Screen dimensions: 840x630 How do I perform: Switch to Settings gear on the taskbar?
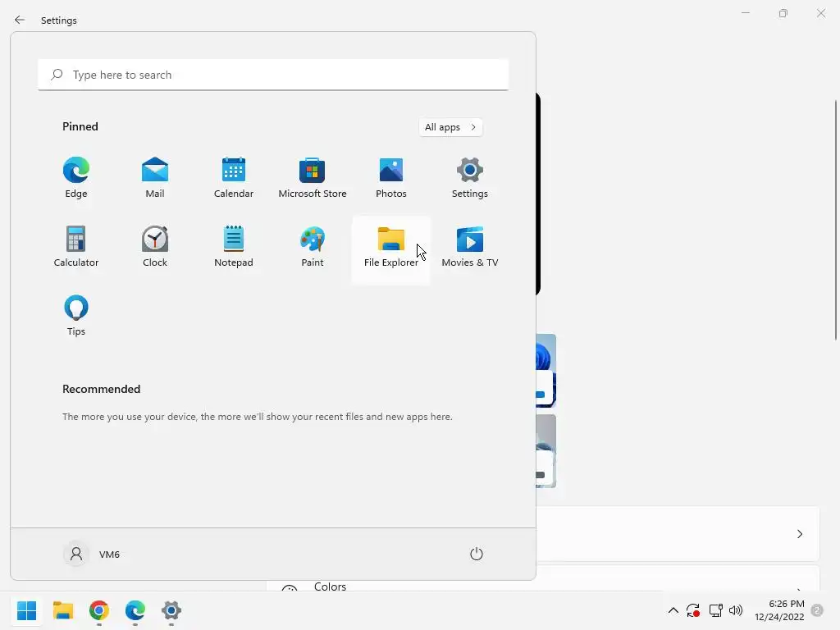(x=171, y=610)
